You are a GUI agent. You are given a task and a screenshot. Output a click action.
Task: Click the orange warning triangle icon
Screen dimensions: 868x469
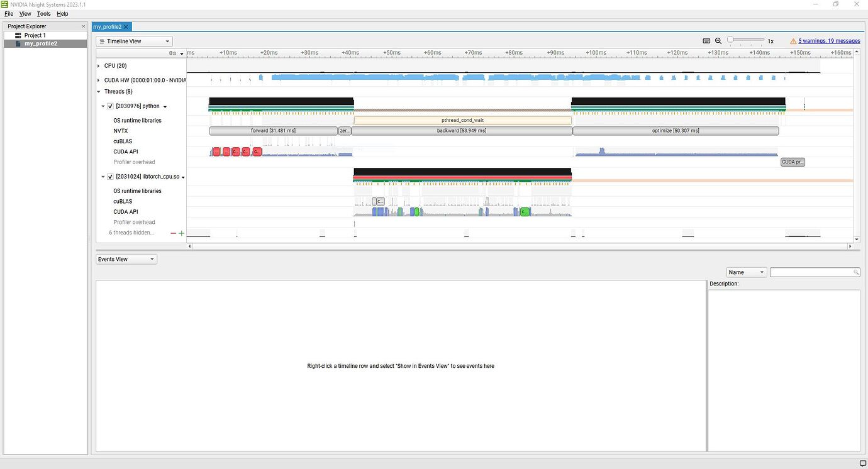(793, 41)
